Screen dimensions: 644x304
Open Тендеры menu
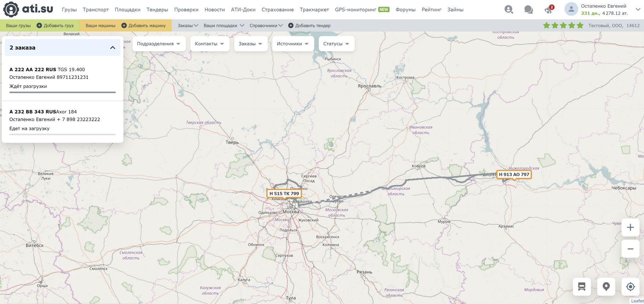click(x=157, y=10)
